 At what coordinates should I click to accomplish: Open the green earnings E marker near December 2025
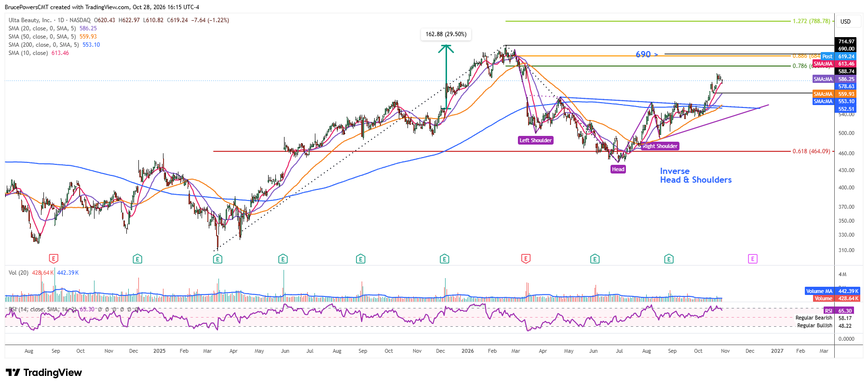coord(445,259)
